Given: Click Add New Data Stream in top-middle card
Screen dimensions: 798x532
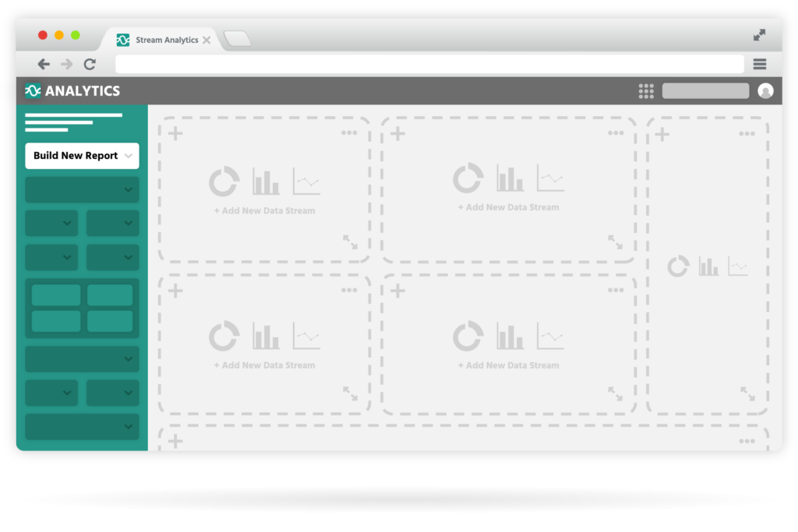Looking at the screenshot, I should pos(508,207).
